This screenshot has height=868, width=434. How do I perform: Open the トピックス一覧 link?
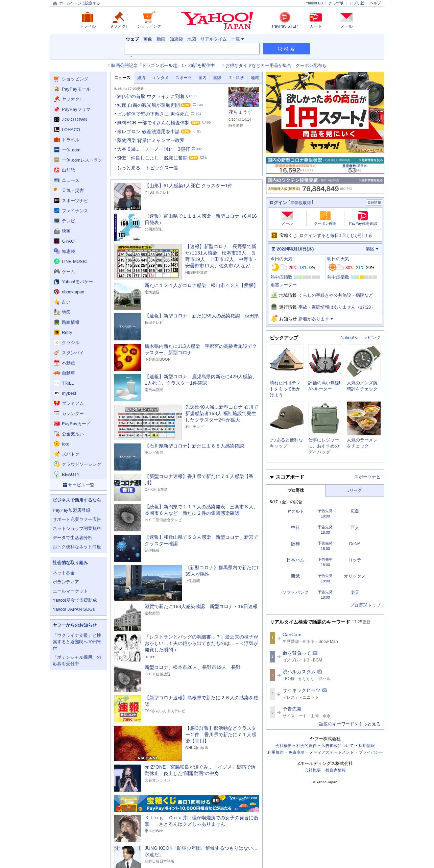(162, 168)
